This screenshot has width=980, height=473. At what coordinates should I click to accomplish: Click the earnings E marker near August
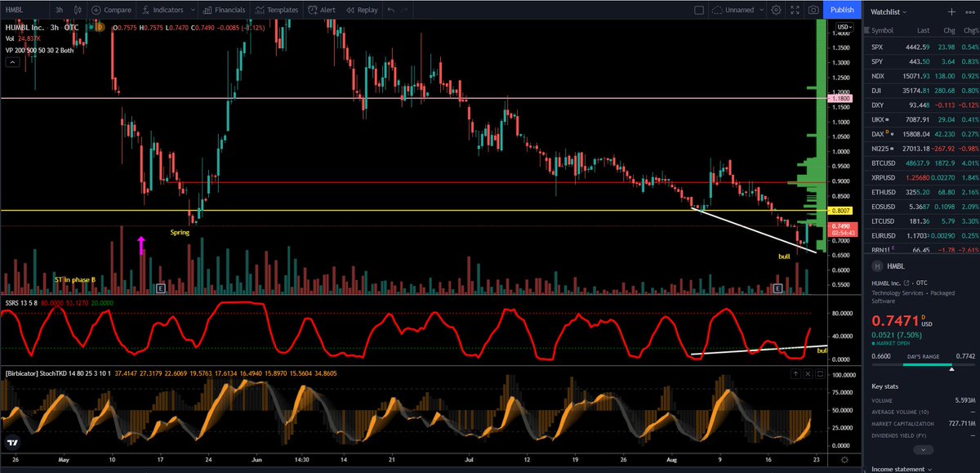(777, 288)
